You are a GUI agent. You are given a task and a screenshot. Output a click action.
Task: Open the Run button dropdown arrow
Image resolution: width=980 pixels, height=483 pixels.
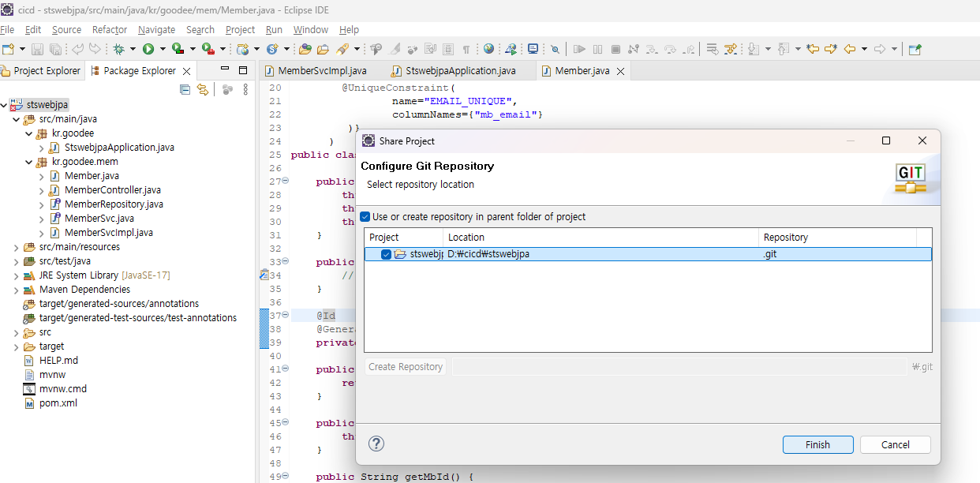click(163, 49)
